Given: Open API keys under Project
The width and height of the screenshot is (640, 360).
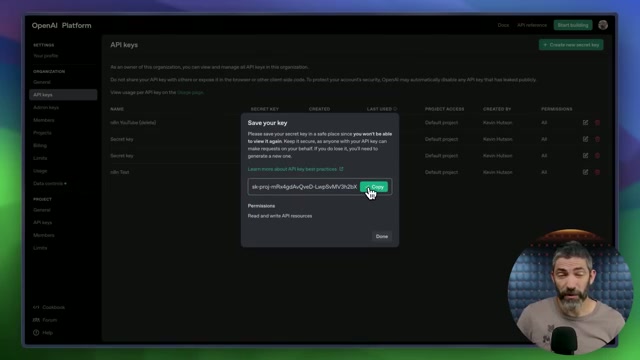Looking at the screenshot, I should coord(42,222).
